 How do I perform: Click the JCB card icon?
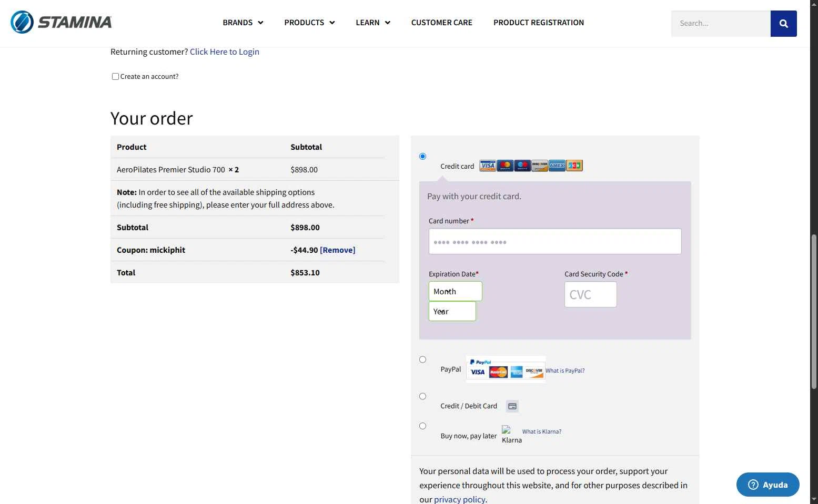coord(574,166)
